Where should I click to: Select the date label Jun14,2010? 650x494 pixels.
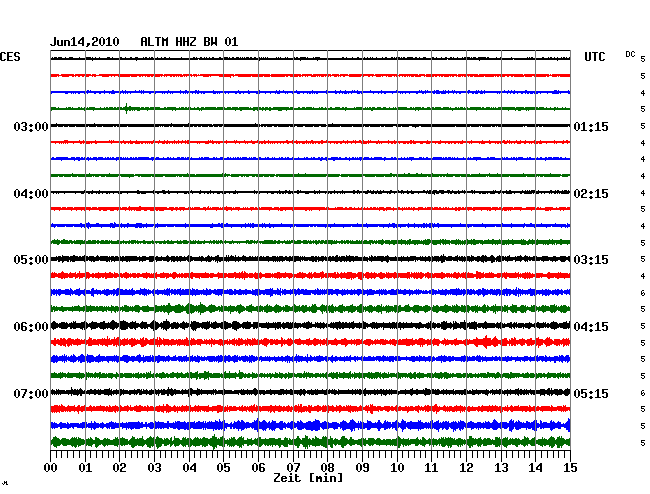tap(85, 42)
